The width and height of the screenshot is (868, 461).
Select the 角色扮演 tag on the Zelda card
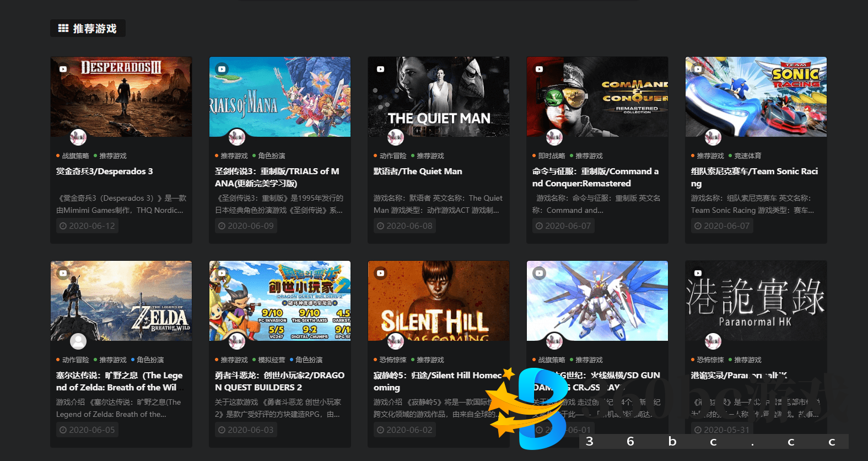pos(150,360)
